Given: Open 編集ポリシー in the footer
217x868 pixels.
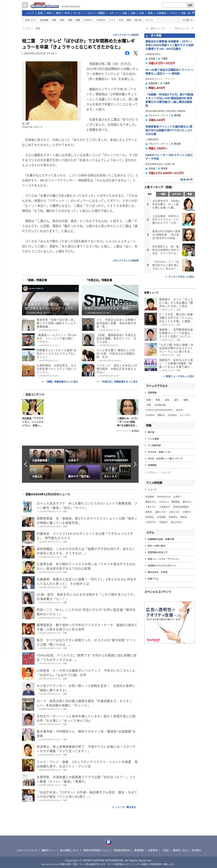Looking at the screenshot, I should pos(49,850).
